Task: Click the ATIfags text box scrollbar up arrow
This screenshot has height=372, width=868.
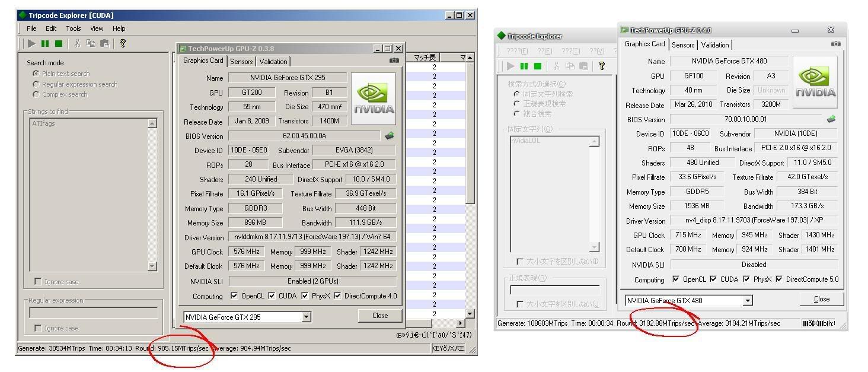Action: pyautogui.click(x=152, y=123)
